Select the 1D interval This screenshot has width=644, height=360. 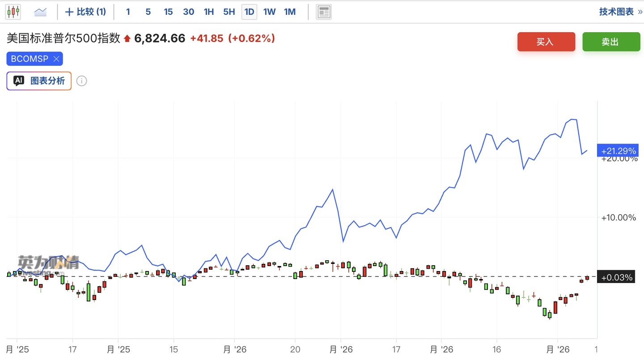click(250, 12)
